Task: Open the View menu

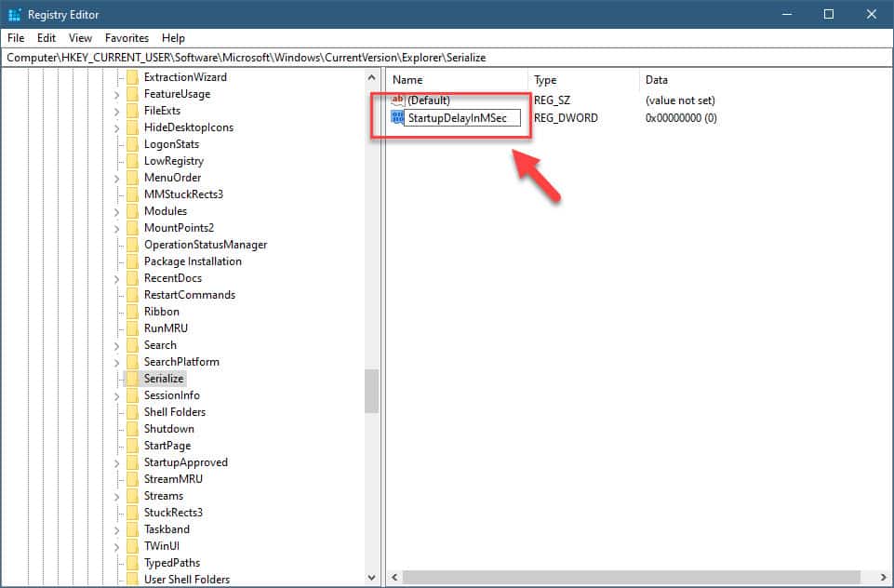Action: [80, 37]
